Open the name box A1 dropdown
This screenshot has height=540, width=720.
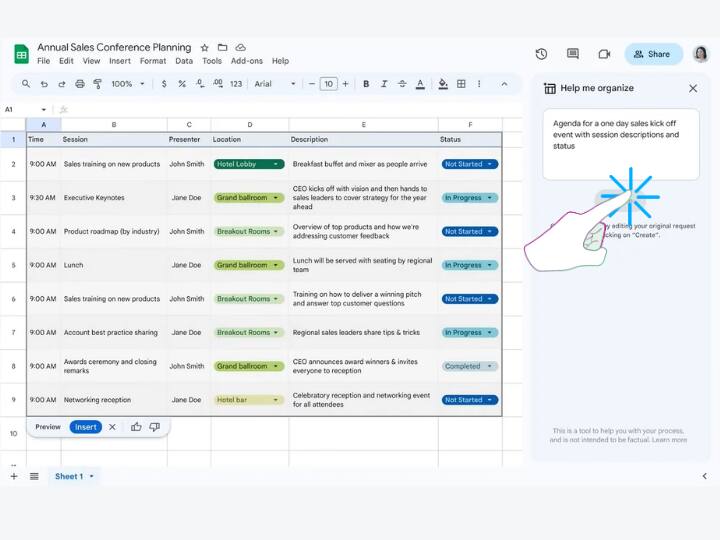click(44, 110)
